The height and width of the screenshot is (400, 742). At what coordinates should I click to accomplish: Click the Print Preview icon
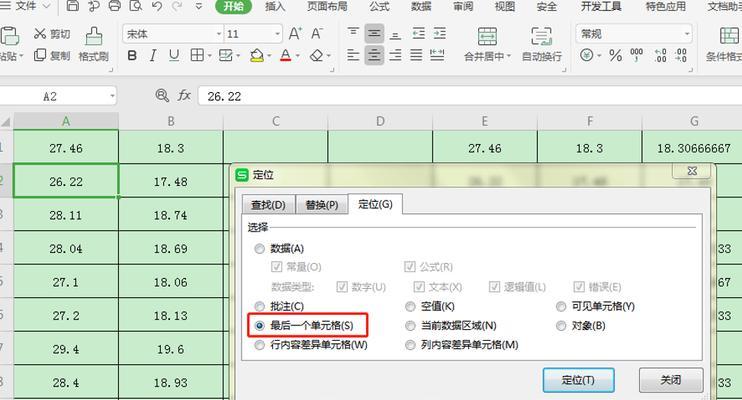136,6
